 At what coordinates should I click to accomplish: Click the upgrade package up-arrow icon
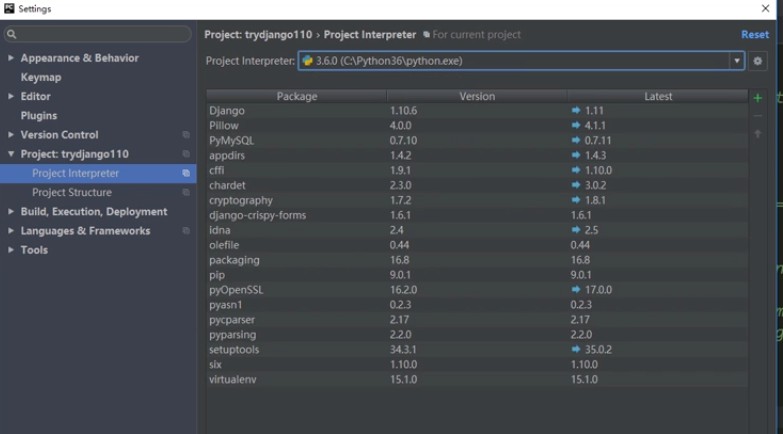[757, 134]
